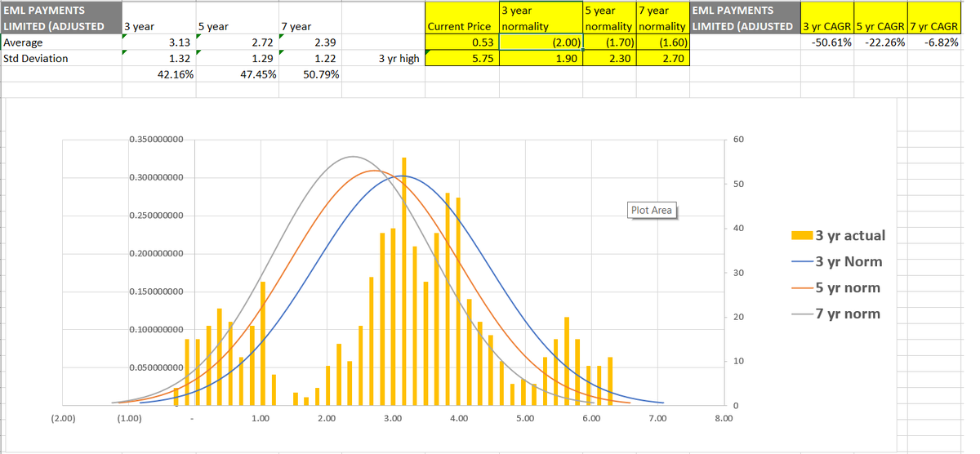Click the left axis label 0.050000000
The height and width of the screenshot is (454, 980).
(156, 368)
